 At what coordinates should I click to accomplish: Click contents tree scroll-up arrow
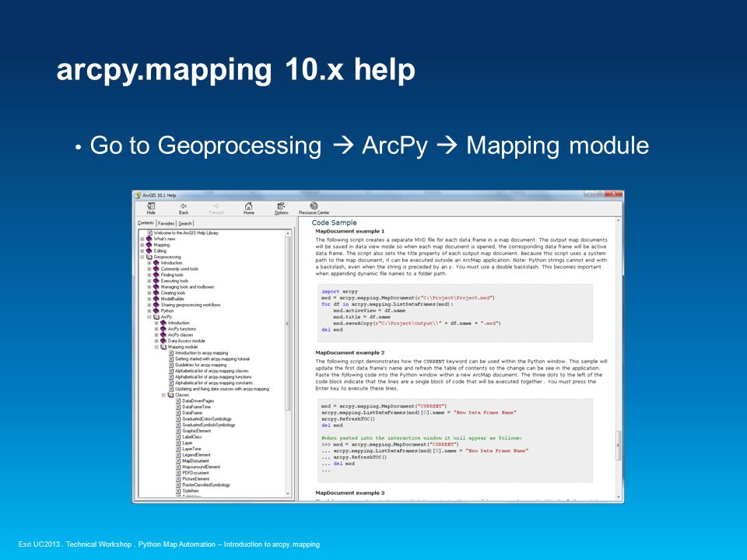(287, 233)
